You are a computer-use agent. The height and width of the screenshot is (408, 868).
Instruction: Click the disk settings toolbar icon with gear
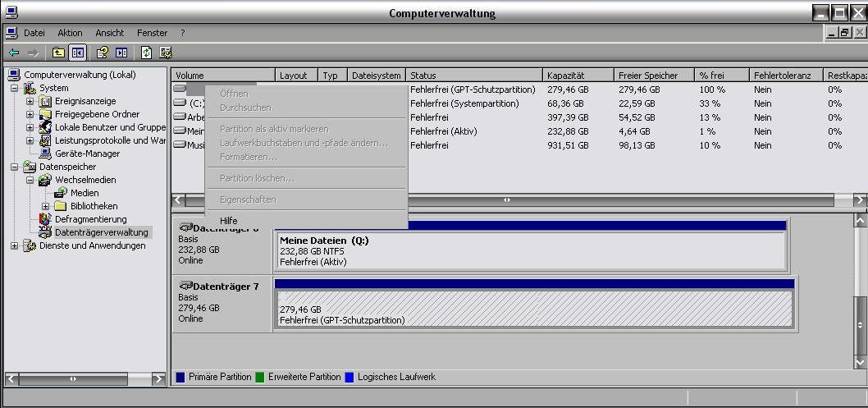tap(166, 53)
